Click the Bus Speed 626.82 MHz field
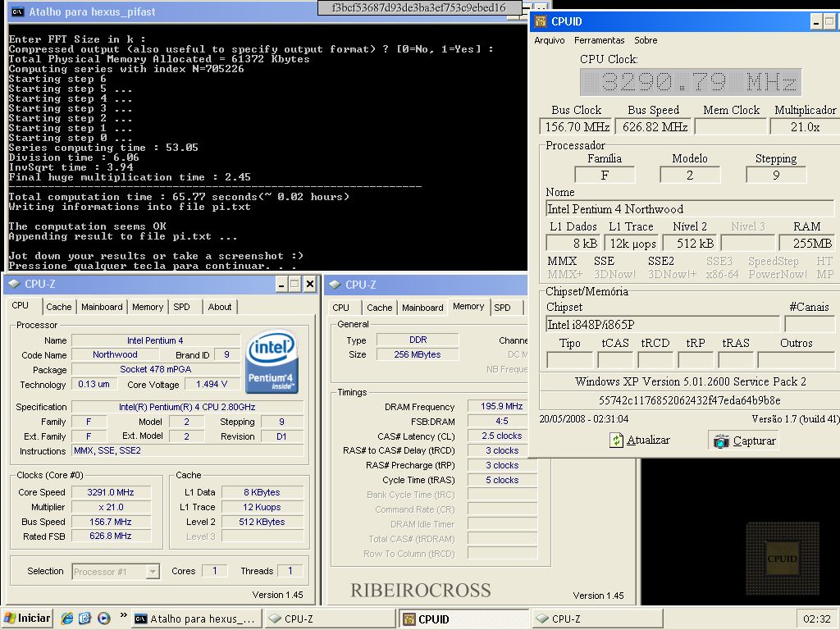 (x=653, y=127)
